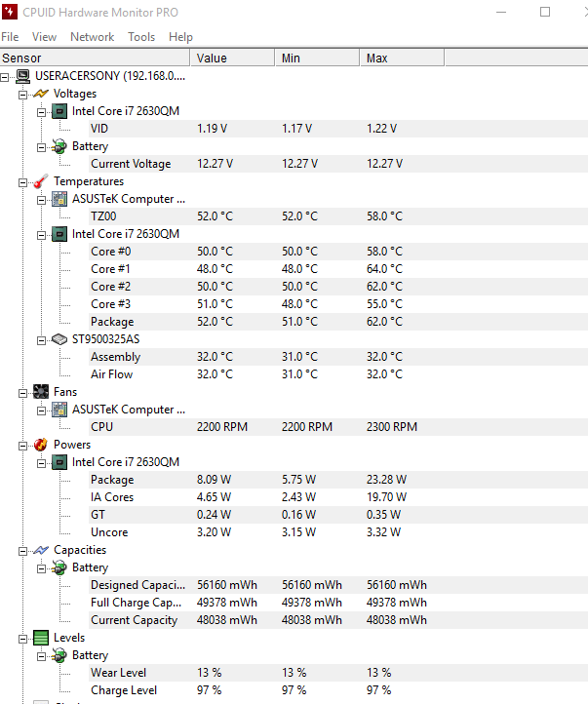Open the Tools menu
Image resolution: width=588 pixels, height=704 pixels.
[x=141, y=37]
